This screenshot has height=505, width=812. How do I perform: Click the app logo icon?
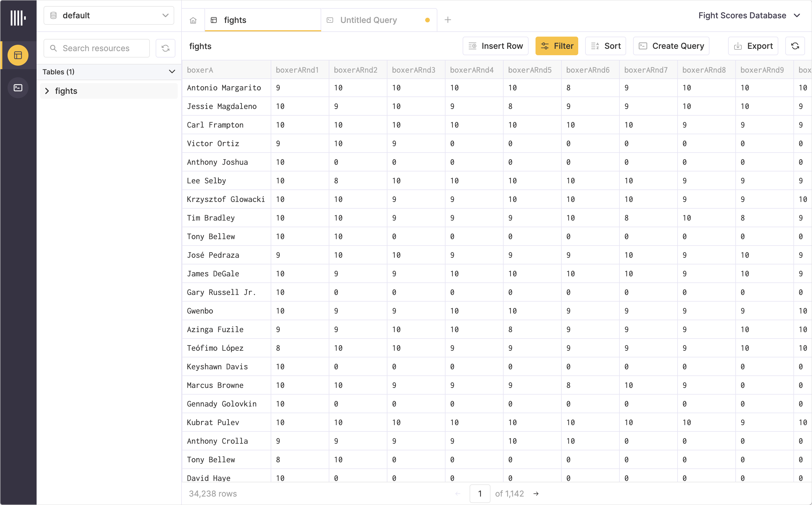(x=18, y=18)
